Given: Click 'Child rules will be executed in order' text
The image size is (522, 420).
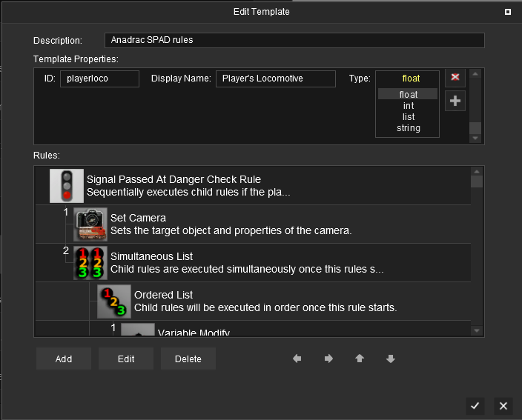Looking at the screenshot, I should point(265,307).
